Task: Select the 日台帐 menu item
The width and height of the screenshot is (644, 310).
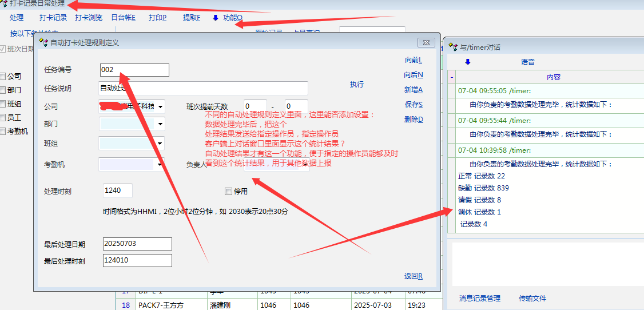Action: click(x=123, y=18)
